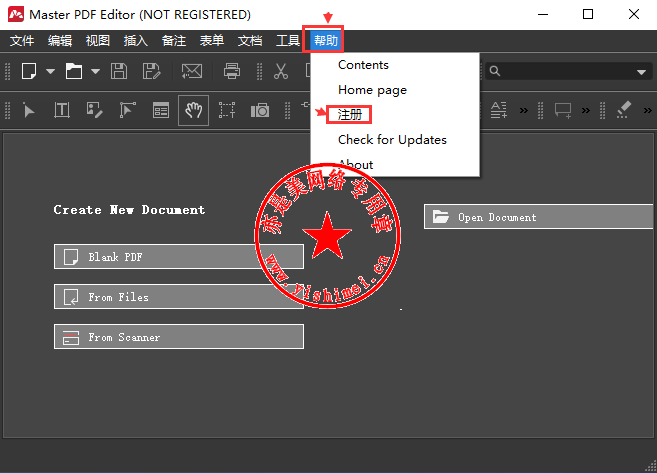Click the Save floppy disk icon
The height and width of the screenshot is (473, 657).
119,71
